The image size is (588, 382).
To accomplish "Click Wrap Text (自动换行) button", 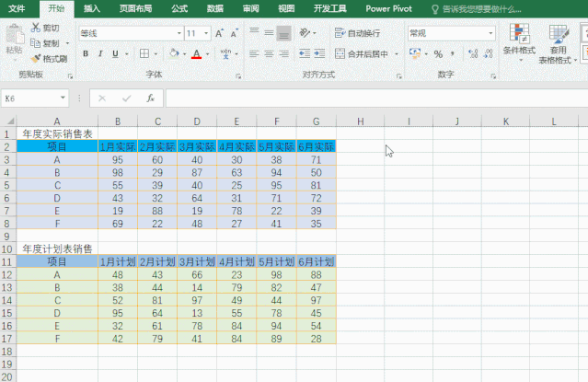I will point(357,33).
